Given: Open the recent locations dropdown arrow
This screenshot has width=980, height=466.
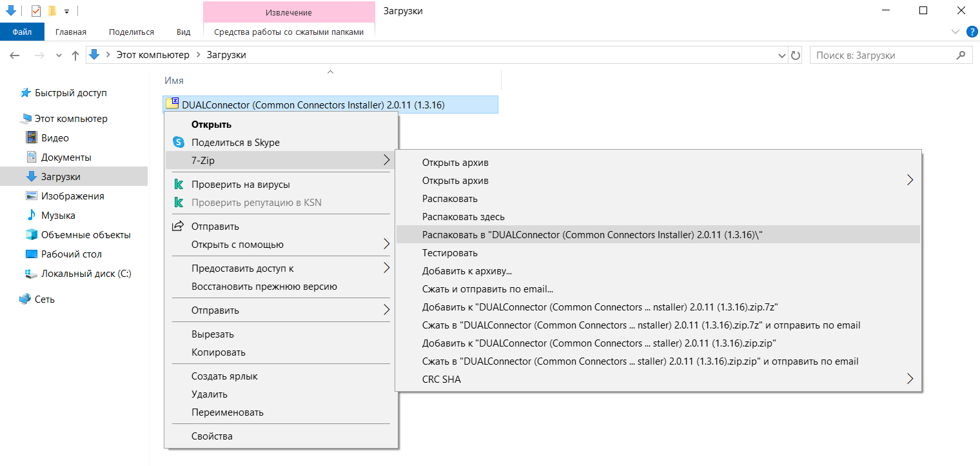Looking at the screenshot, I should pos(59,56).
